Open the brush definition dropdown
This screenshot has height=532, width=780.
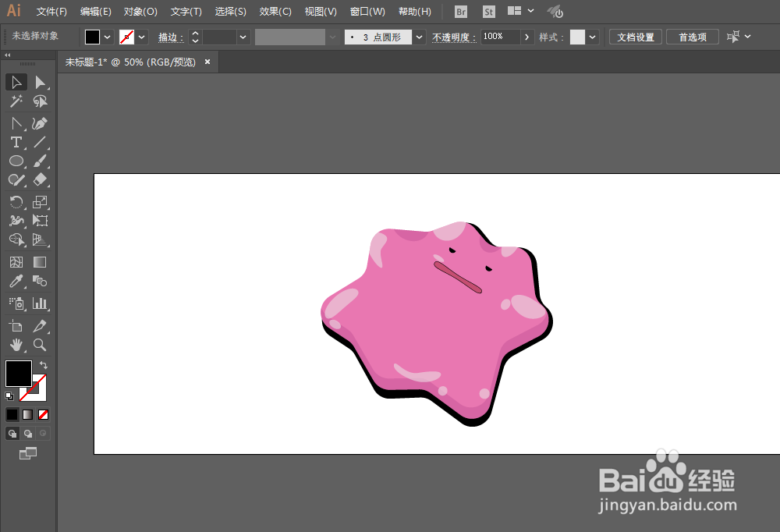420,37
